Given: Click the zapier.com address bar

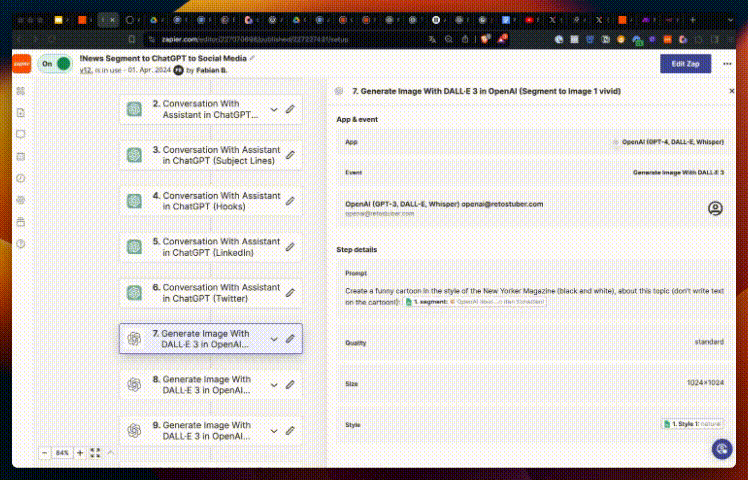Looking at the screenshot, I should tap(286, 40).
